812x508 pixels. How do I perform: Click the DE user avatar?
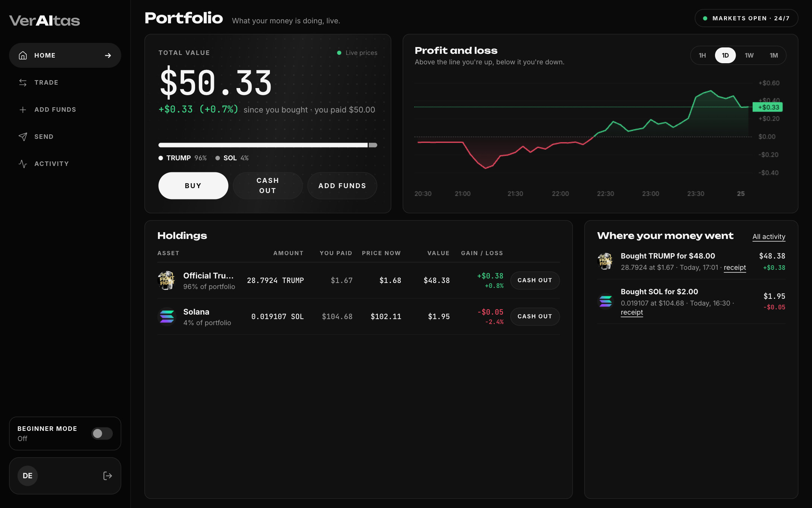coord(27,476)
